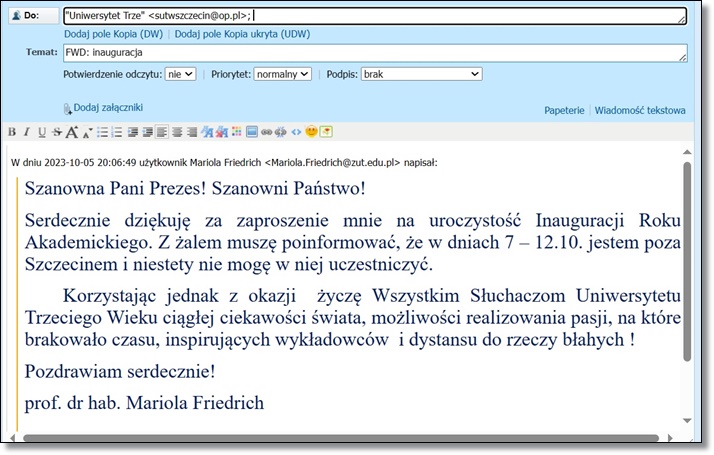Click Dodaj pole Kopia ukryta (UDW) link

[x=242, y=34]
